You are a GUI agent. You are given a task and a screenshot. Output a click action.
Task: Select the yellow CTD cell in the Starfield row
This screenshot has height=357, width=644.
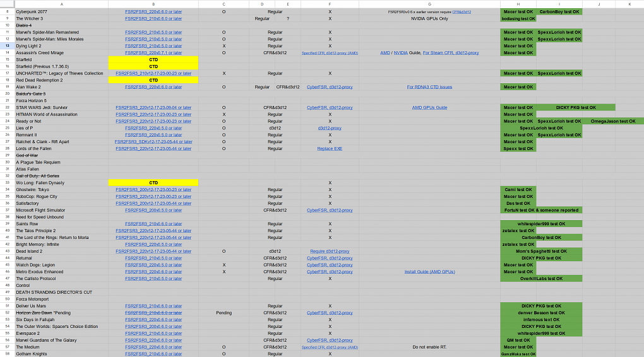(x=153, y=59)
